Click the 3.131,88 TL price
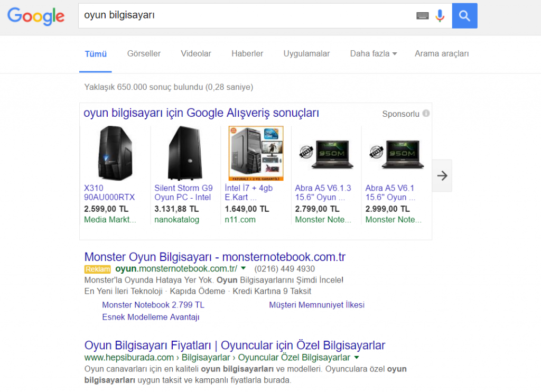This screenshot has height=392, width=541. [176, 209]
